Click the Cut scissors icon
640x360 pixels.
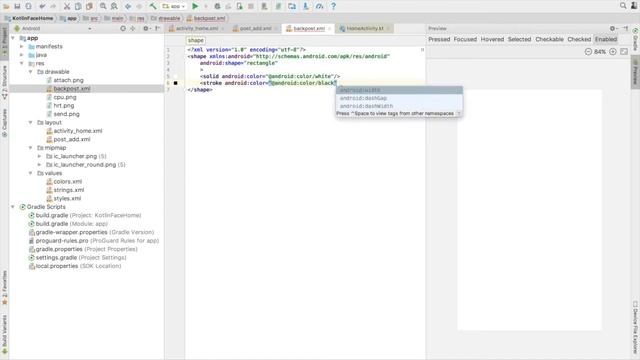(x=67, y=6)
